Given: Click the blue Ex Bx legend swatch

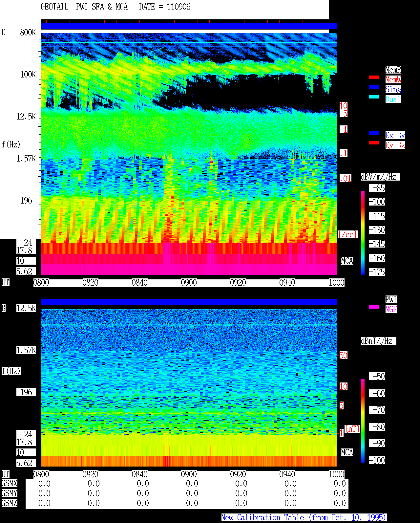Looking at the screenshot, I should click(374, 133).
